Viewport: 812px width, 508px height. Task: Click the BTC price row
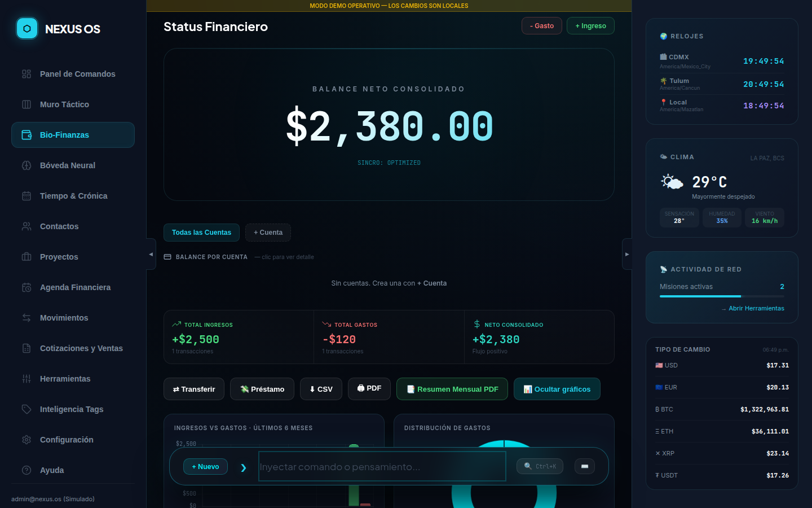[x=722, y=409]
